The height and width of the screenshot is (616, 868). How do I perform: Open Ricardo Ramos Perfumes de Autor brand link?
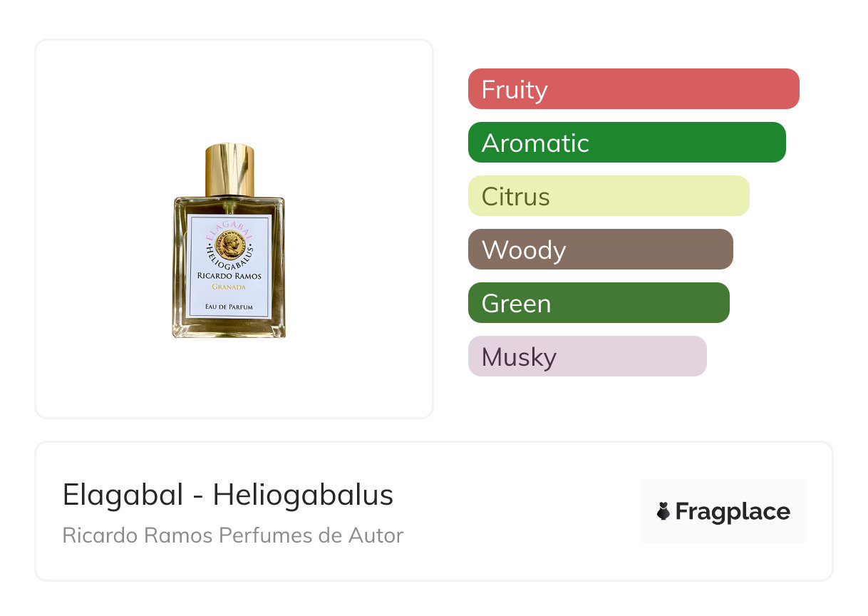click(x=232, y=535)
